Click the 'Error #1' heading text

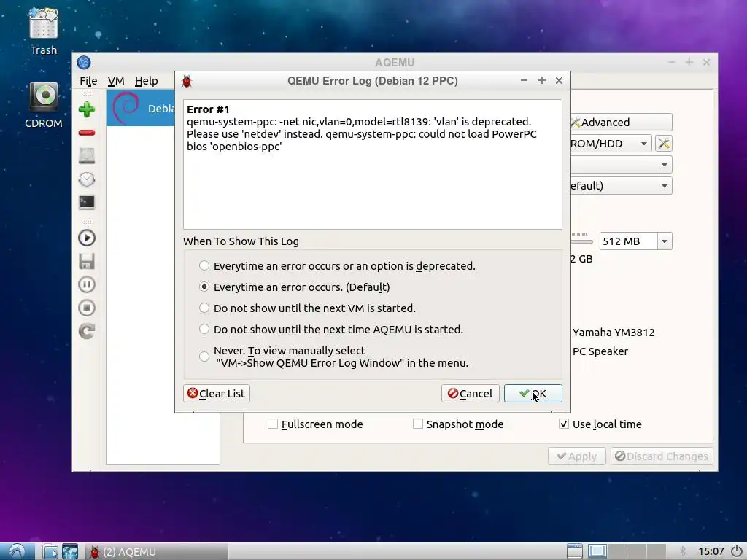click(208, 109)
